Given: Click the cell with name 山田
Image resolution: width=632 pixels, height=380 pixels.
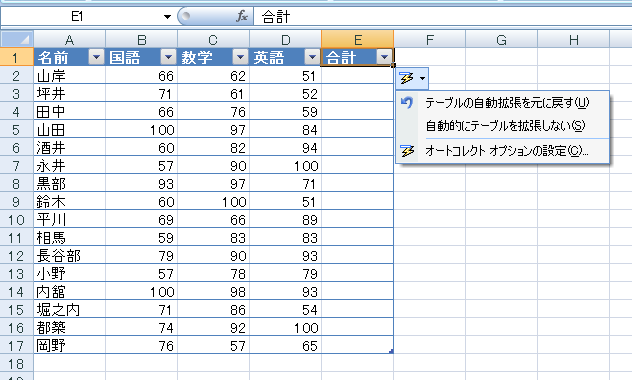Looking at the screenshot, I should 69,129.
